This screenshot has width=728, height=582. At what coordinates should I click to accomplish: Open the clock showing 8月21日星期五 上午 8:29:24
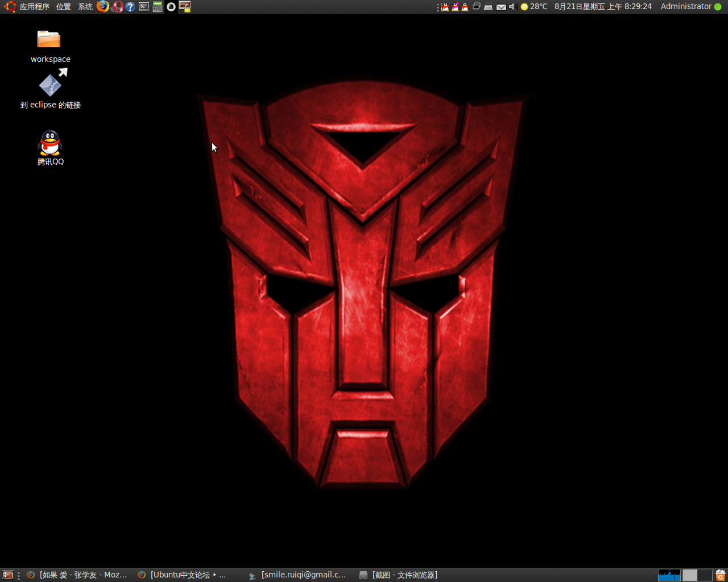coord(603,7)
